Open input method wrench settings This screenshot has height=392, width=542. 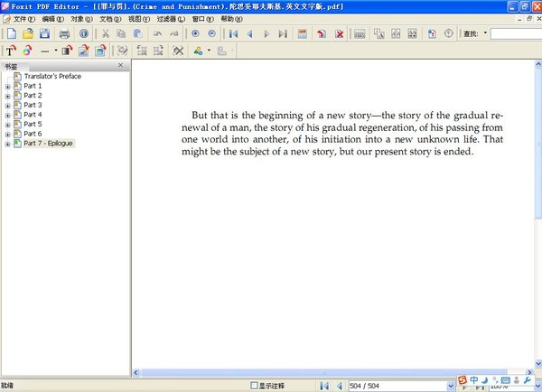[528, 380]
